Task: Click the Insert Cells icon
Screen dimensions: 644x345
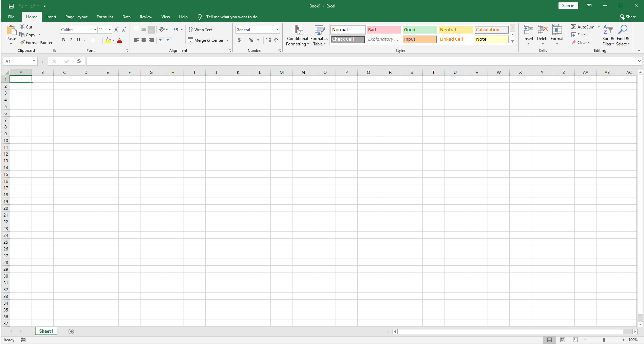Action: point(528,29)
